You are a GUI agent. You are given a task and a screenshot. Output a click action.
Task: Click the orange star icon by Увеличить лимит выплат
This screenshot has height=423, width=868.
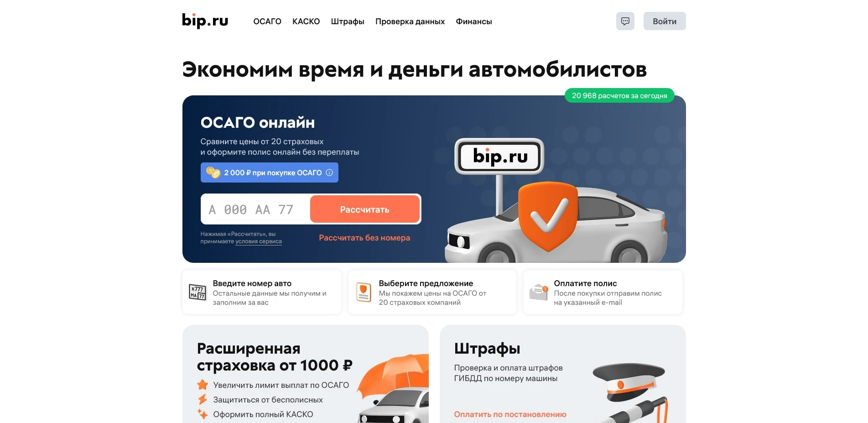click(203, 385)
